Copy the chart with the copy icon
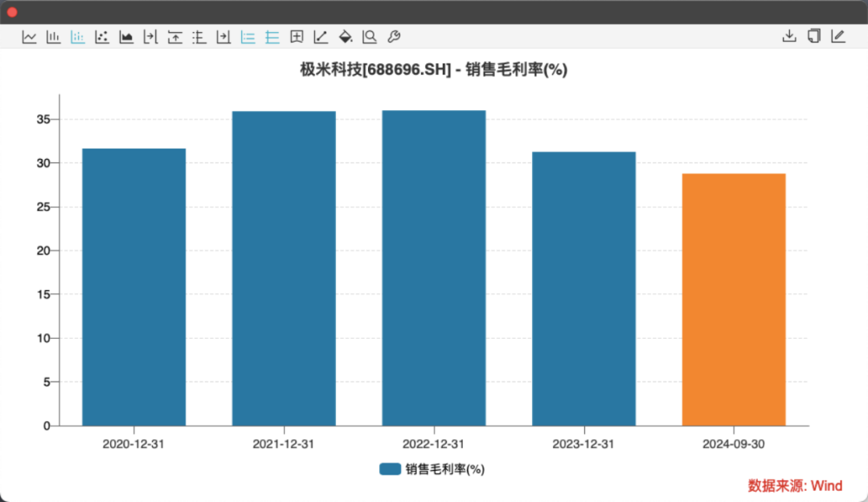The image size is (868, 502). point(813,36)
